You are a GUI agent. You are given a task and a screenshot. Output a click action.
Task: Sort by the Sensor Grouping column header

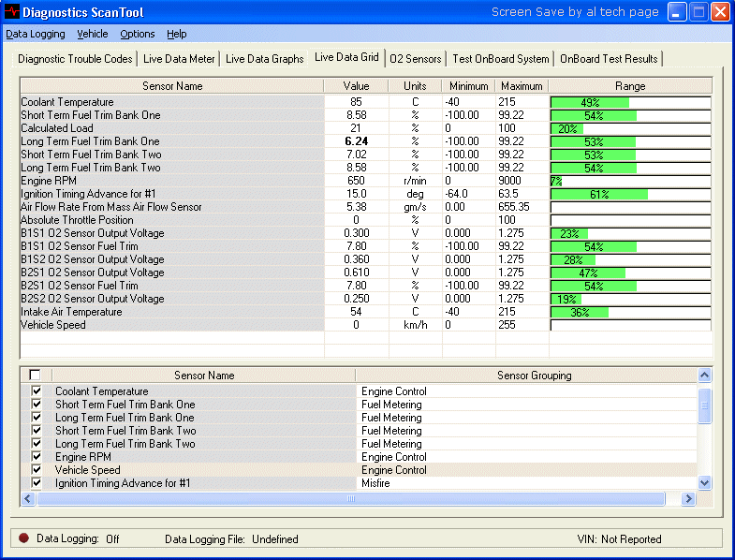534,376
